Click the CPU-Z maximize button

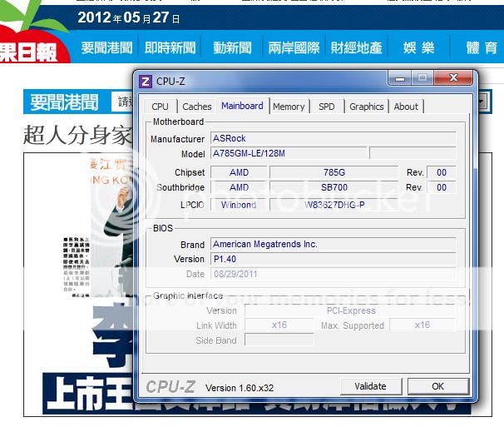[x=422, y=78]
